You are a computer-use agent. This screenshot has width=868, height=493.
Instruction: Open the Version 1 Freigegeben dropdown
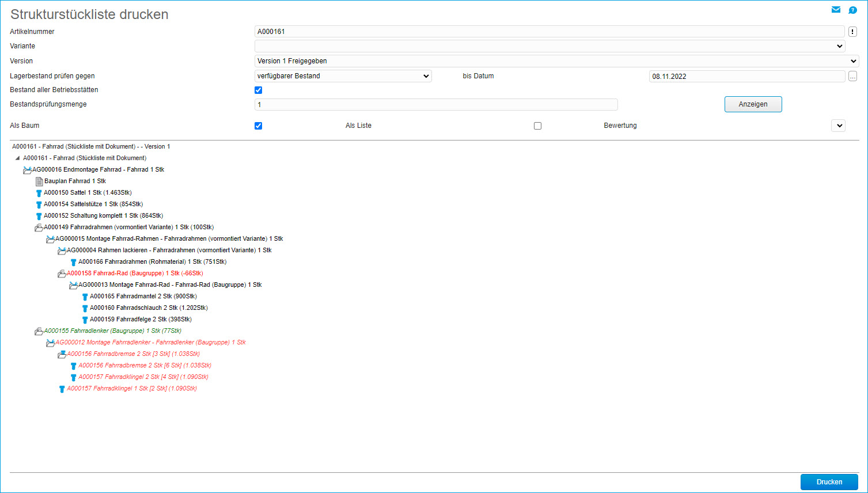tap(556, 61)
